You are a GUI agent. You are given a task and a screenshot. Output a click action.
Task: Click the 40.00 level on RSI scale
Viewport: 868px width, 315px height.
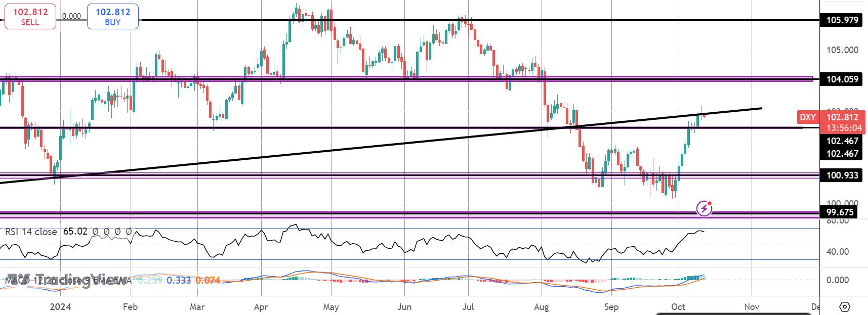pyautogui.click(x=839, y=251)
